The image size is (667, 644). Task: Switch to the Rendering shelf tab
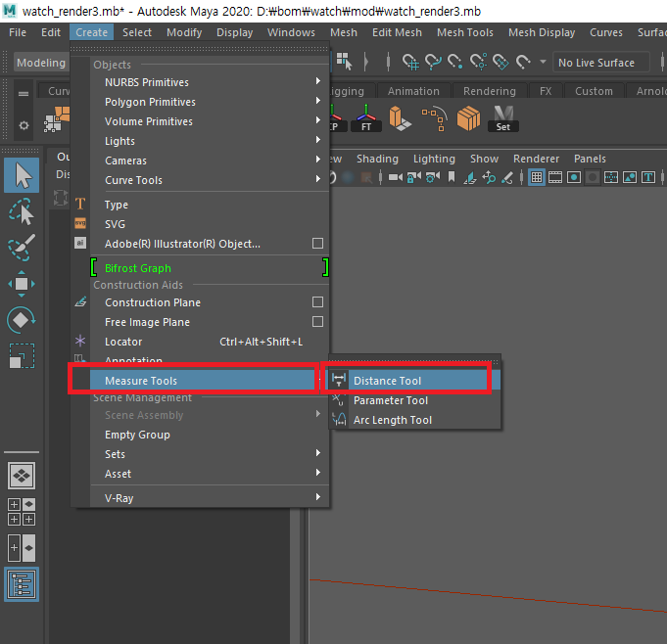(x=489, y=91)
